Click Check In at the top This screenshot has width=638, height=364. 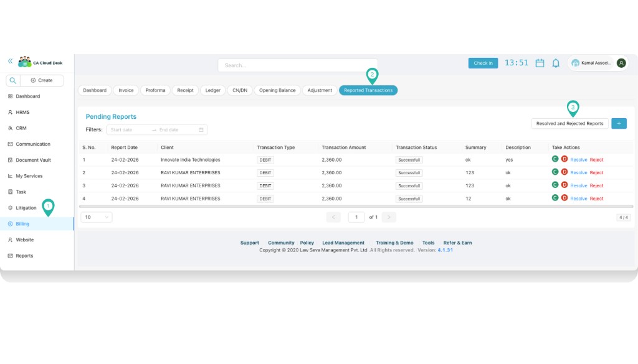[483, 62]
